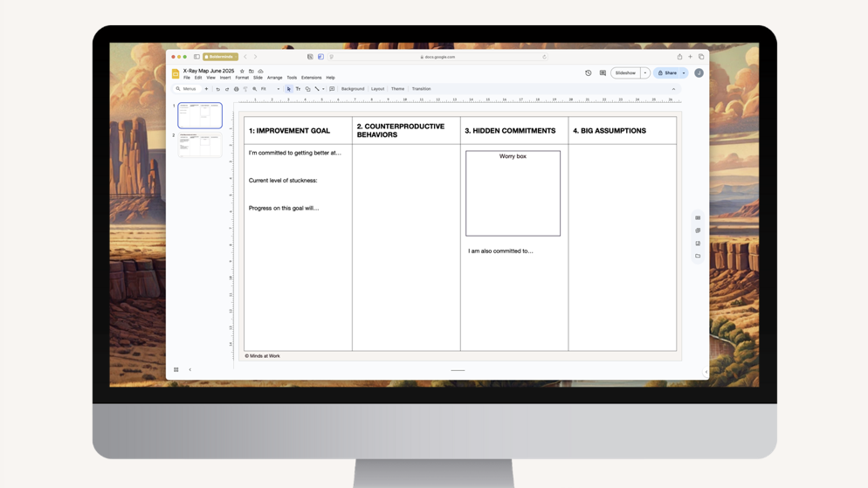Open the account avatar J

pyautogui.click(x=699, y=73)
